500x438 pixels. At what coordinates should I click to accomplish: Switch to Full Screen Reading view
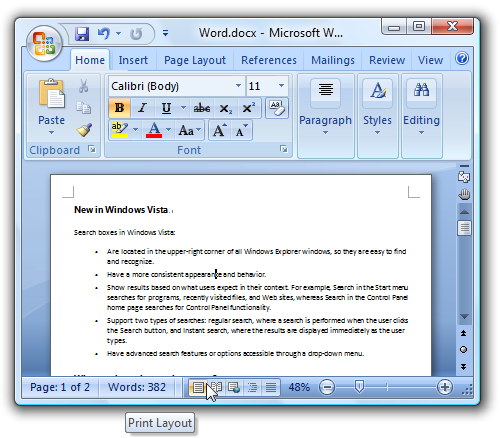(216, 388)
